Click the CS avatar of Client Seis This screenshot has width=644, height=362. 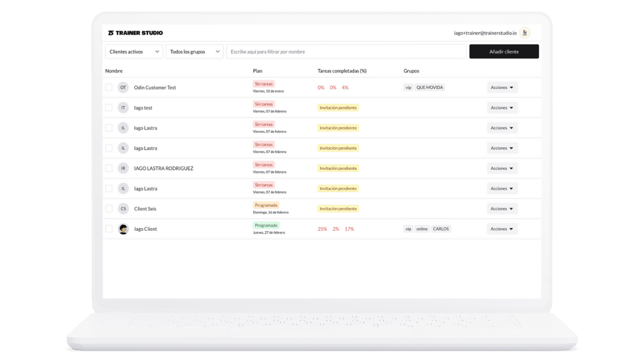point(123,208)
